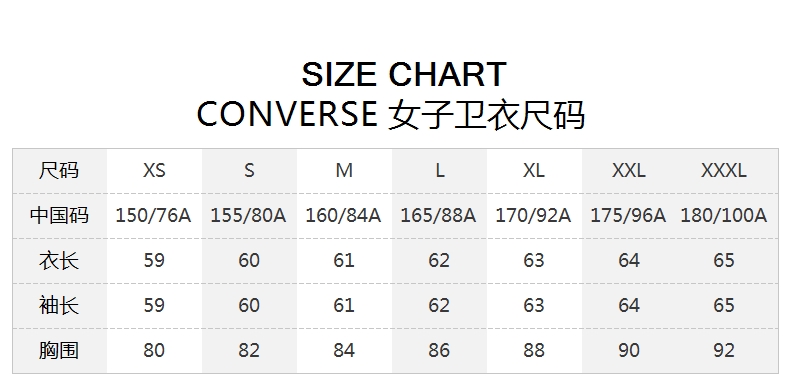Select the XXL size column header

point(628,170)
